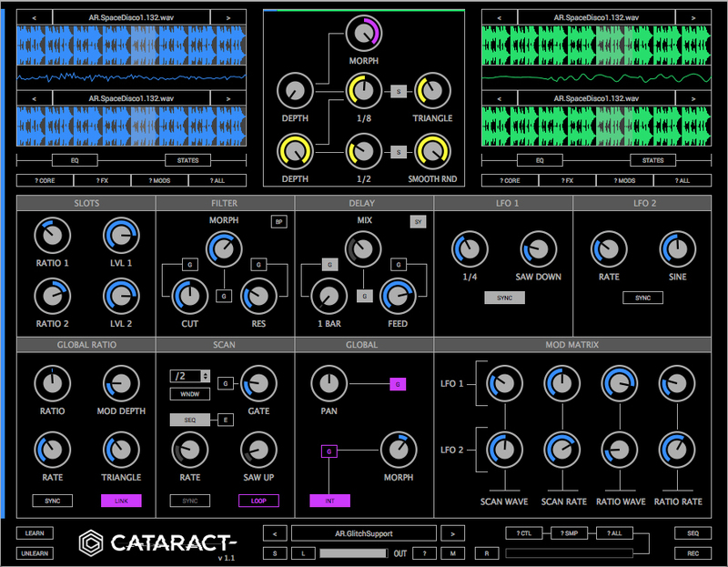Viewport: 728px width, 567px height.
Task: Click the LEARN button
Action: [x=35, y=533]
